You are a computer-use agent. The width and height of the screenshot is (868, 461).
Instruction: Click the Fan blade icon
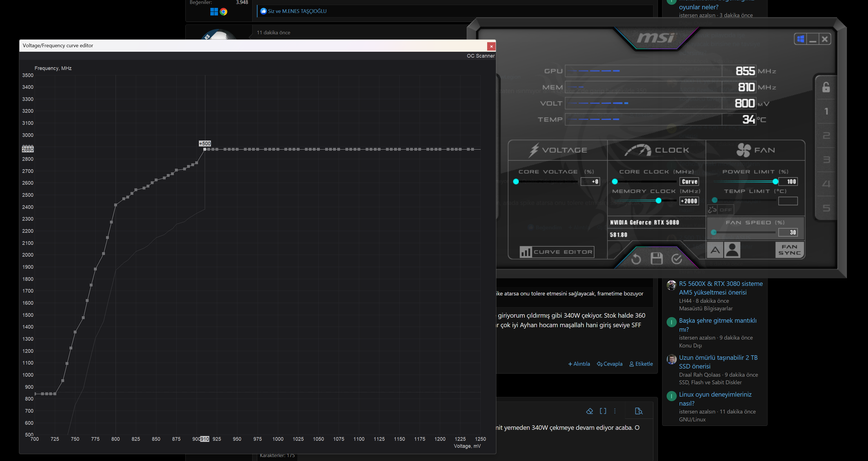pos(743,150)
